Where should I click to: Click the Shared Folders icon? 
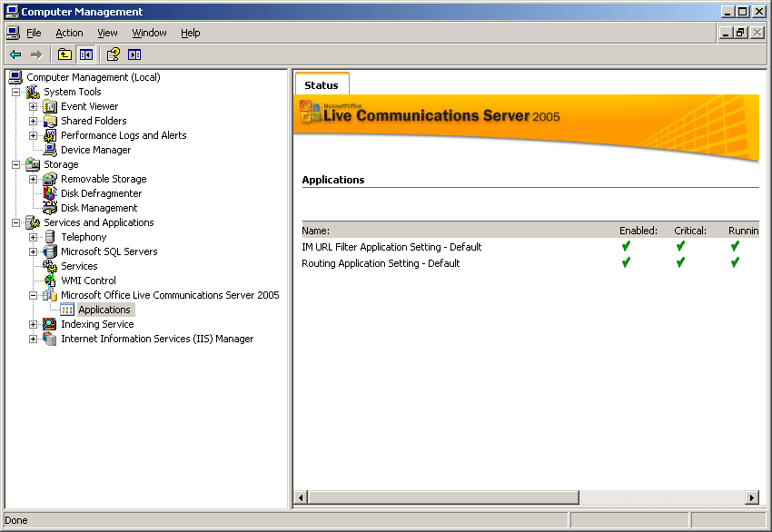pos(50,121)
